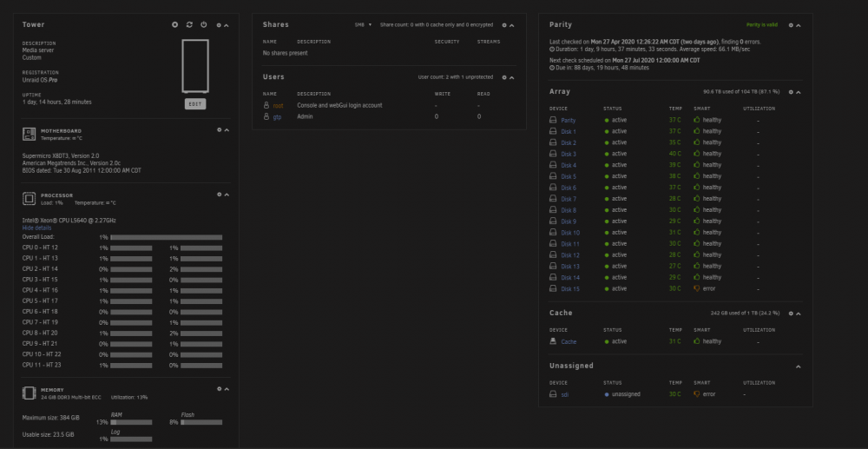
Task: Collapse the Processor section chevron
Action: [x=227, y=195]
